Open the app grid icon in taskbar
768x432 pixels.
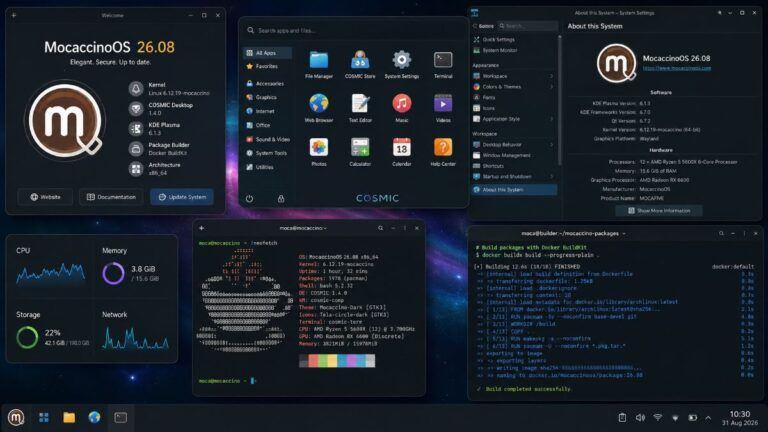44,417
